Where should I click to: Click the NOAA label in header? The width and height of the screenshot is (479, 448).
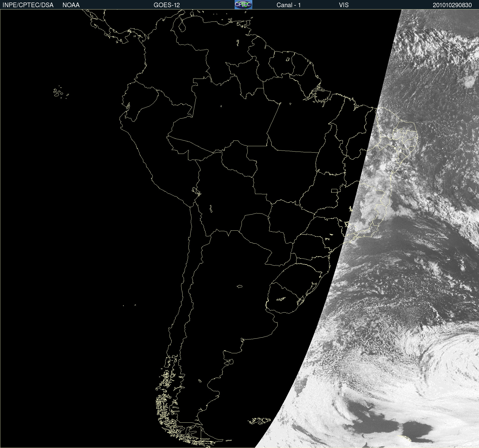pos(71,5)
